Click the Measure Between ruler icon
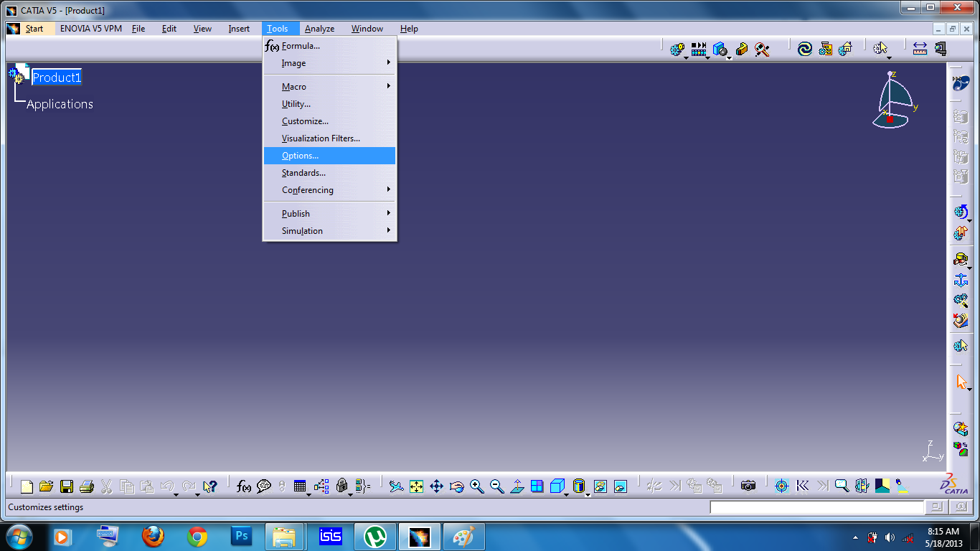The width and height of the screenshot is (980, 551). 920,49
